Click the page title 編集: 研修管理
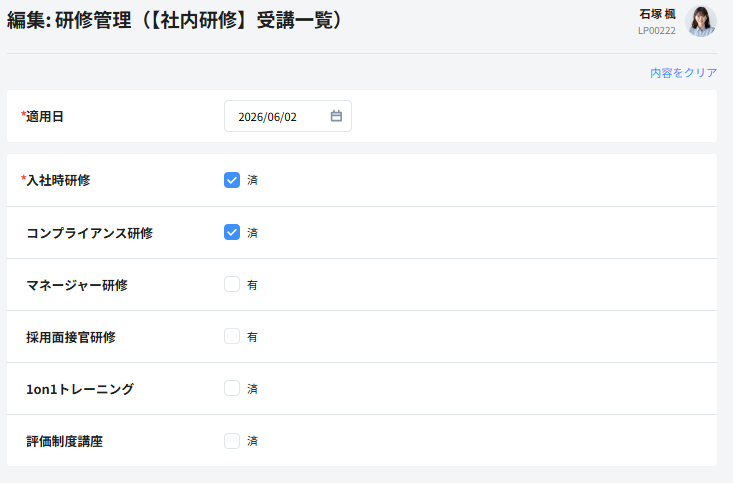 [x=69, y=21]
